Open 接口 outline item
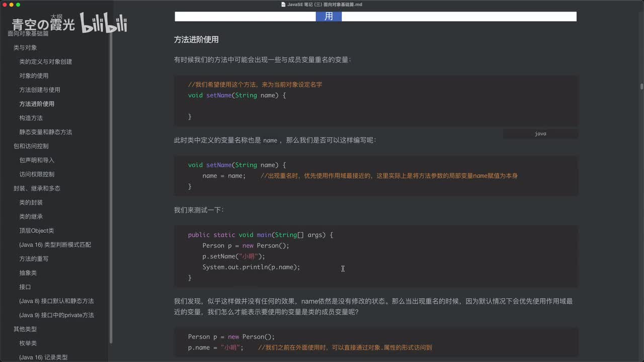Image resolution: width=644 pixels, height=362 pixels. (25, 287)
